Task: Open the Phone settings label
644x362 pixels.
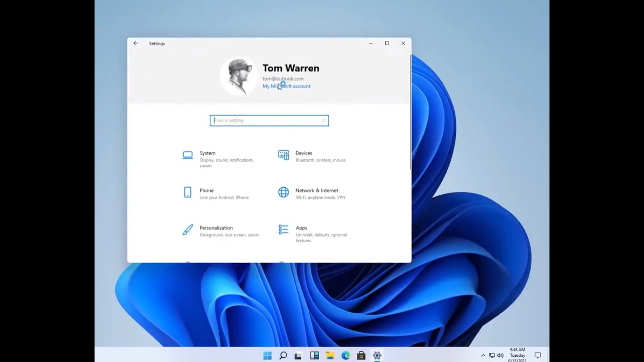Action: [206, 190]
